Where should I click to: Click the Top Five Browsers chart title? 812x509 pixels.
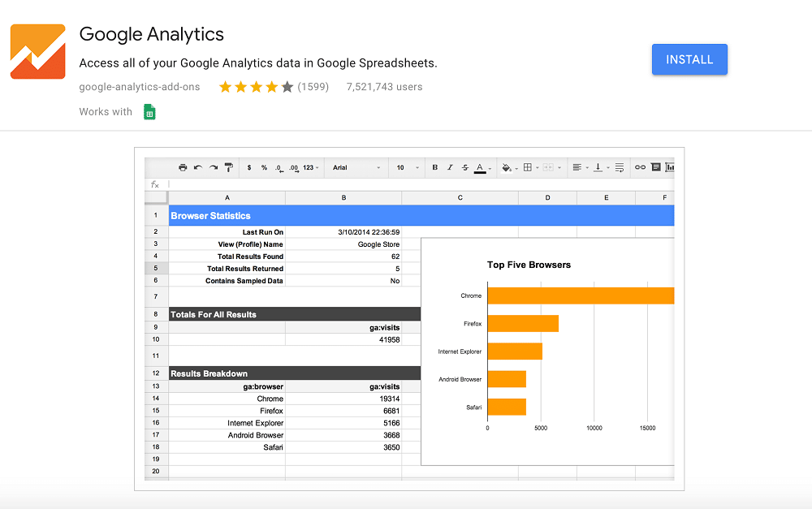click(529, 265)
